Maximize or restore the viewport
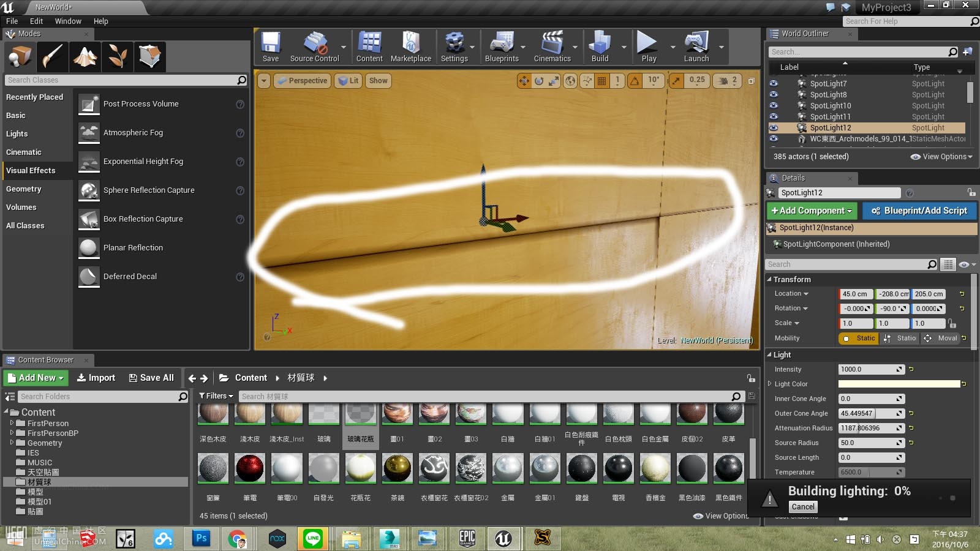This screenshot has height=551, width=980. click(x=752, y=81)
